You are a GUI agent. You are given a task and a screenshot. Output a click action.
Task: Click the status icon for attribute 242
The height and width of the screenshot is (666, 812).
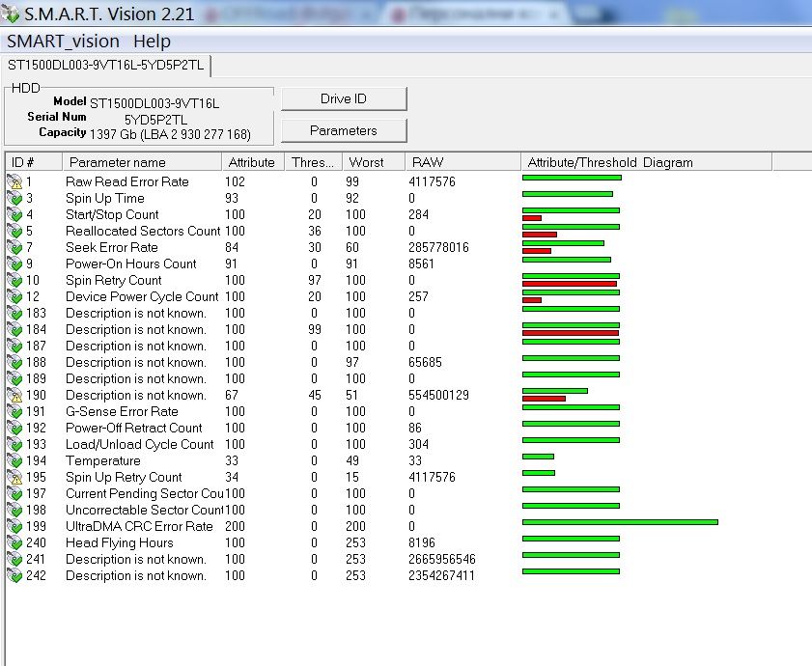[14, 575]
